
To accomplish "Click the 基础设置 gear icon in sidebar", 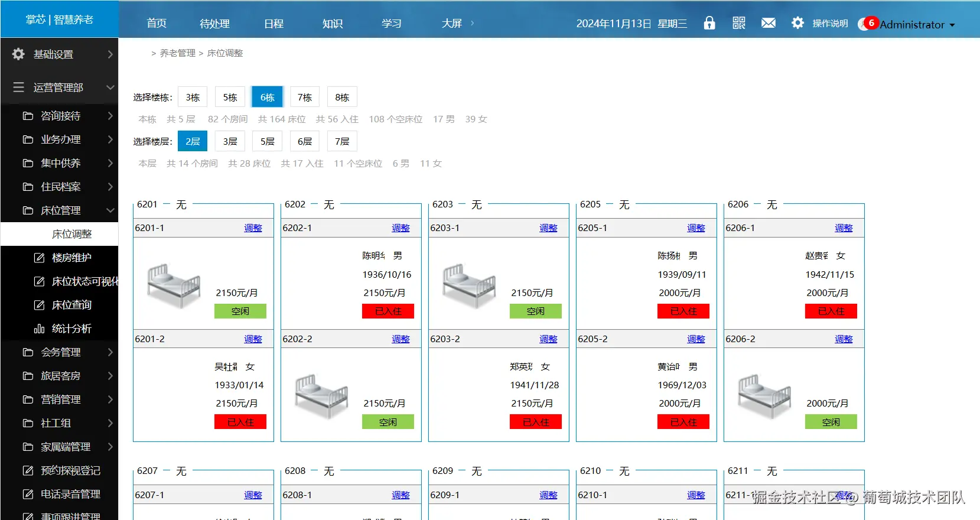I will click(x=18, y=54).
